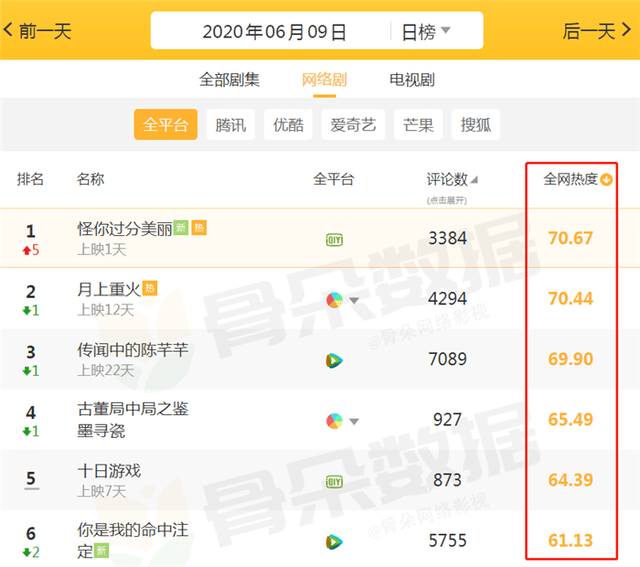Click multi-platform pie icon for 古董局中局之鉴墨寻瓷
The width and height of the screenshot is (640, 567).
point(334,421)
